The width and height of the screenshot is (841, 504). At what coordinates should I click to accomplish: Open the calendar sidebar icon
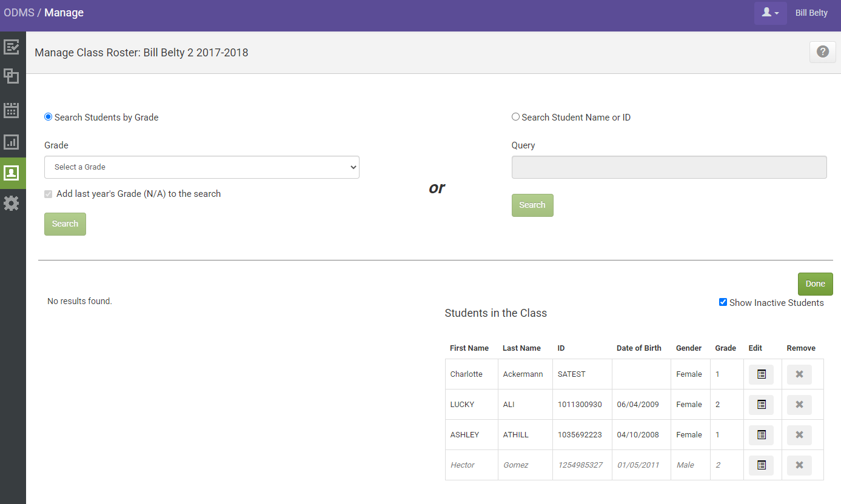[x=11, y=110]
